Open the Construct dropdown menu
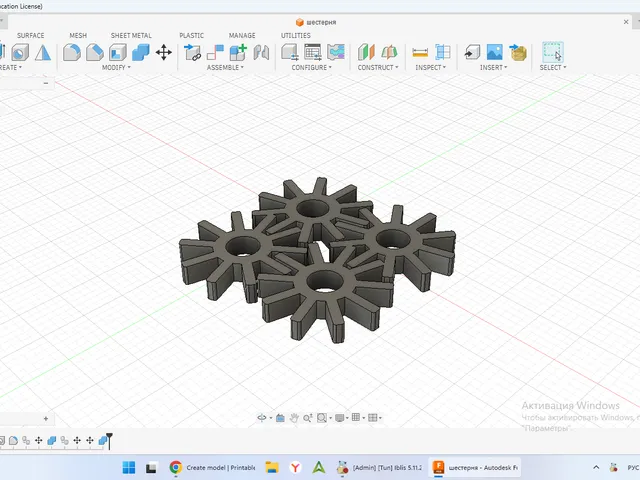 click(378, 67)
